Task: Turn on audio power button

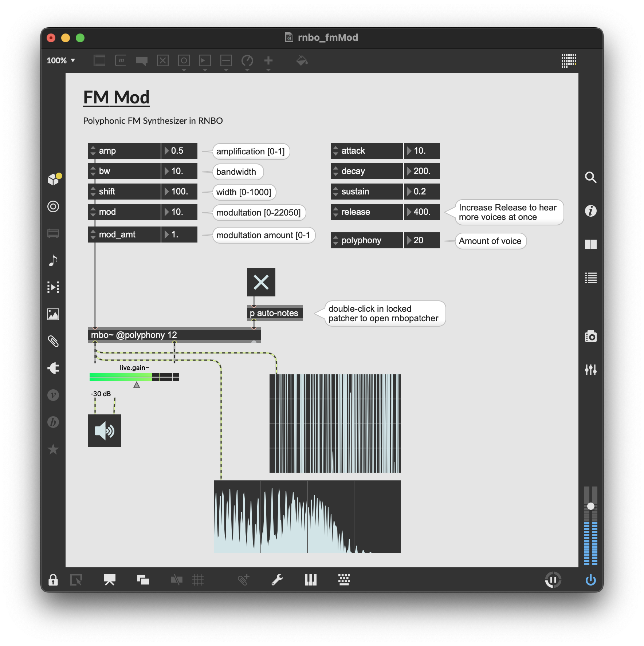Action: coord(590,580)
